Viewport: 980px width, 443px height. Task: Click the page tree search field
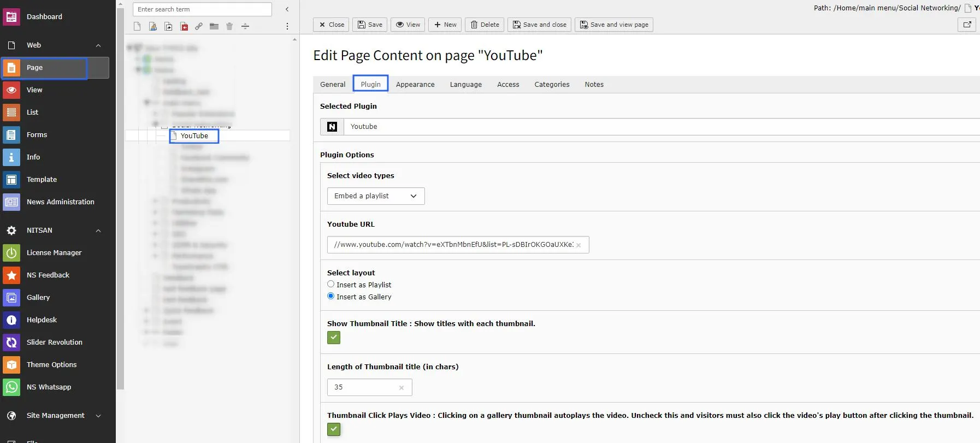pyautogui.click(x=202, y=9)
